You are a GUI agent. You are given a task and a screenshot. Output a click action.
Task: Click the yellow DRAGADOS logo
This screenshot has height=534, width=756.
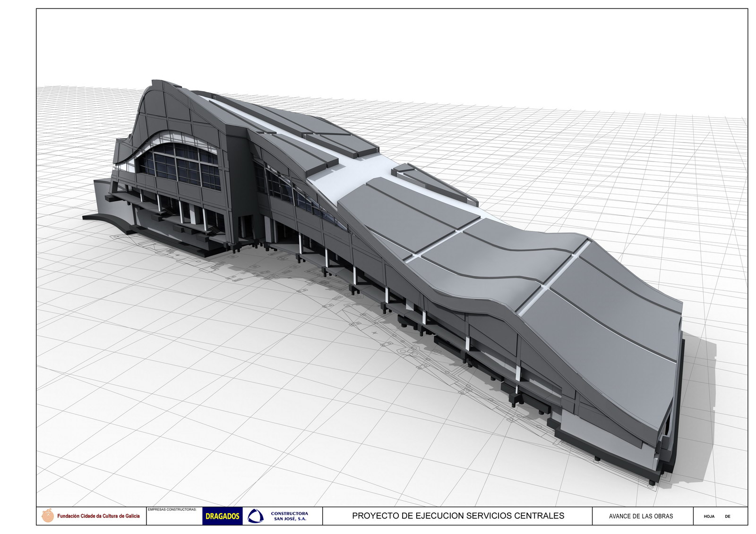223,516
